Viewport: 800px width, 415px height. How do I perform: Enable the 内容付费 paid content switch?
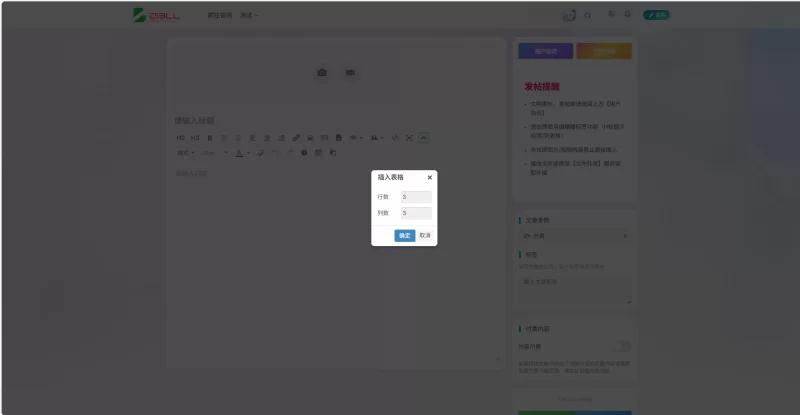click(x=622, y=347)
